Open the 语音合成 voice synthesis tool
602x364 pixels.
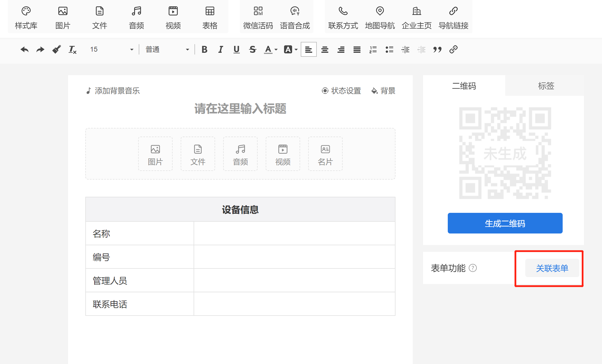click(x=295, y=18)
